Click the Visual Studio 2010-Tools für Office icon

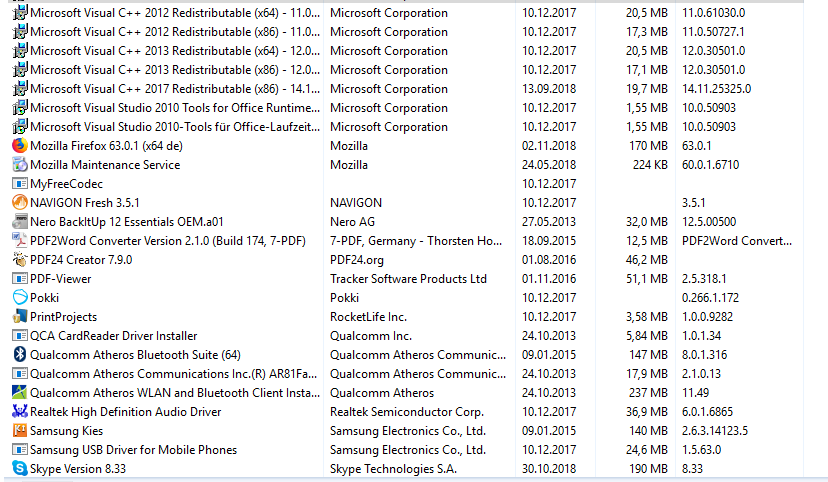pos(20,127)
